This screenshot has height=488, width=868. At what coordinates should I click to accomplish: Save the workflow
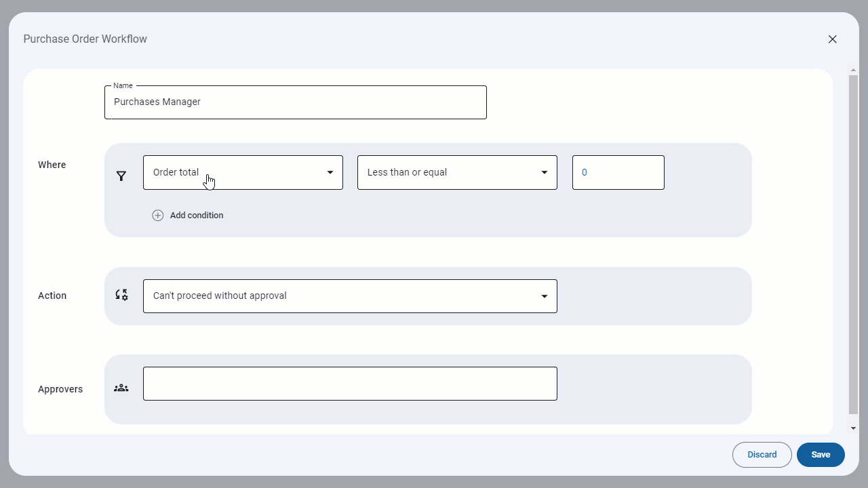[821, 455]
